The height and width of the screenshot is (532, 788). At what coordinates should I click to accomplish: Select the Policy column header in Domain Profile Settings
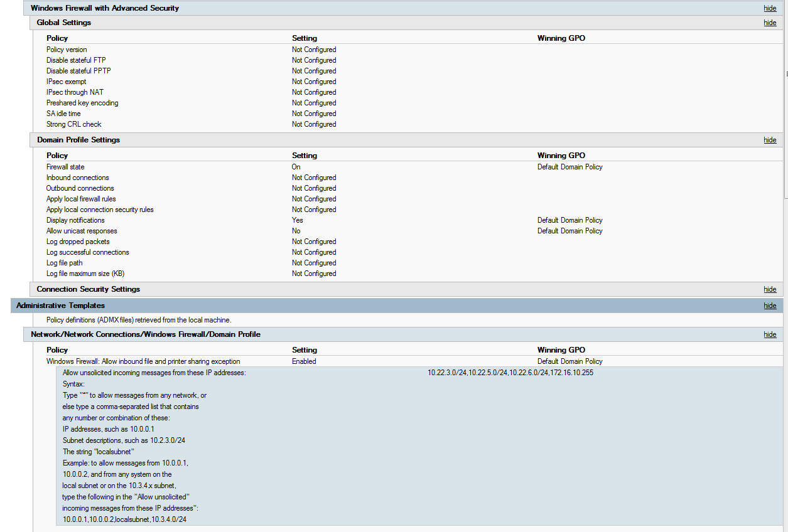click(x=57, y=155)
